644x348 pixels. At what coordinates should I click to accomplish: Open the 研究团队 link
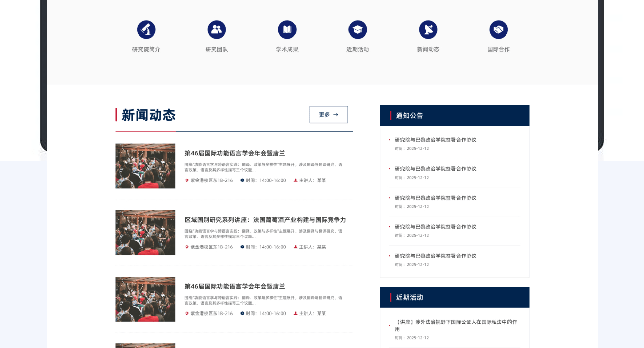217,49
